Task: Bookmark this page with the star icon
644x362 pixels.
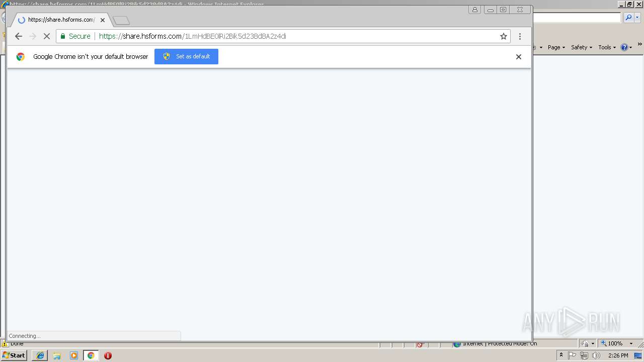Action: [503, 36]
